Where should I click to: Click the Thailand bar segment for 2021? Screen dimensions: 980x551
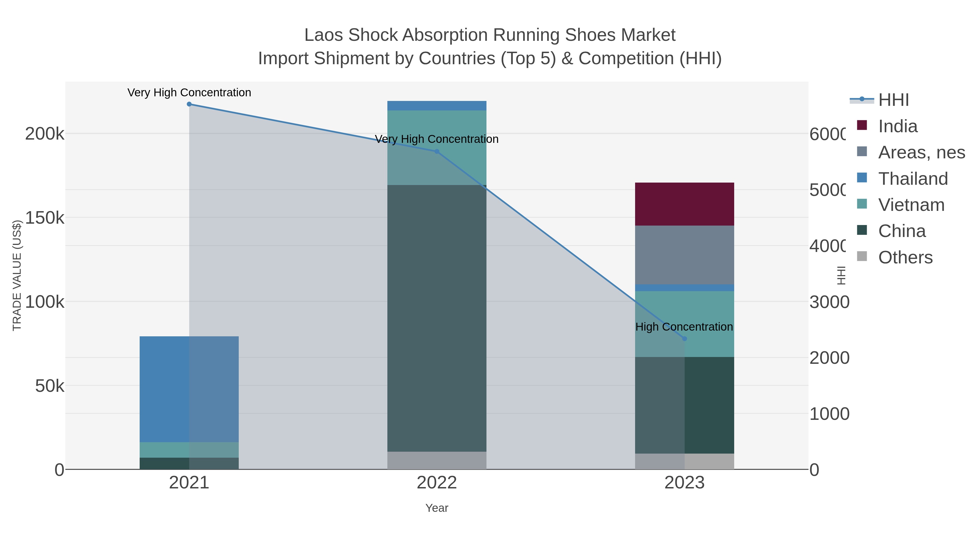[x=189, y=389]
